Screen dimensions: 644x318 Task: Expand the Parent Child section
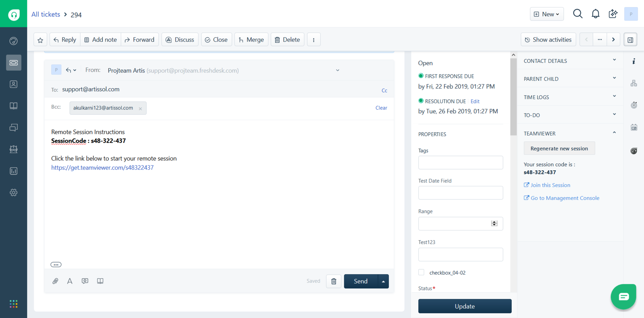pyautogui.click(x=570, y=79)
